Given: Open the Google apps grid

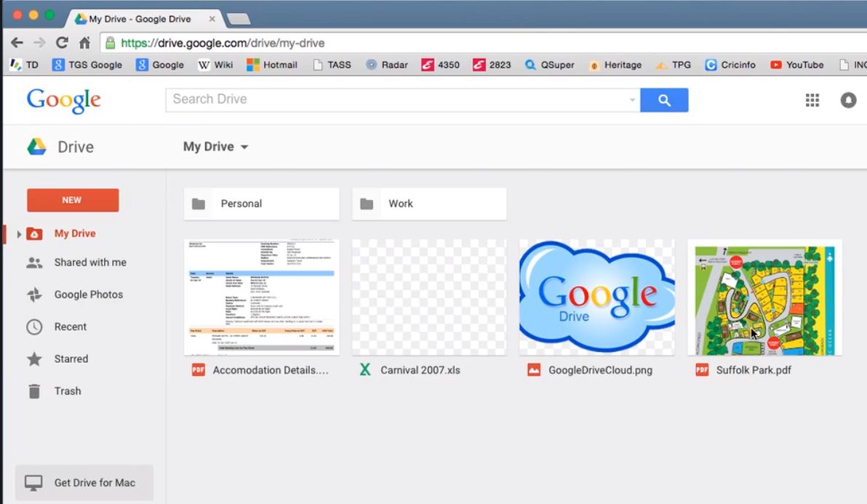Looking at the screenshot, I should pos(812,100).
